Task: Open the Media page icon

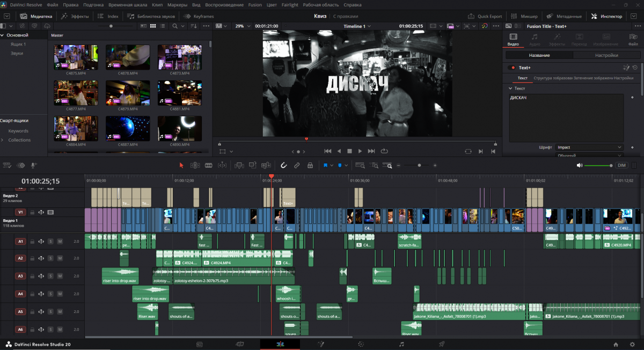Action: tap(200, 344)
